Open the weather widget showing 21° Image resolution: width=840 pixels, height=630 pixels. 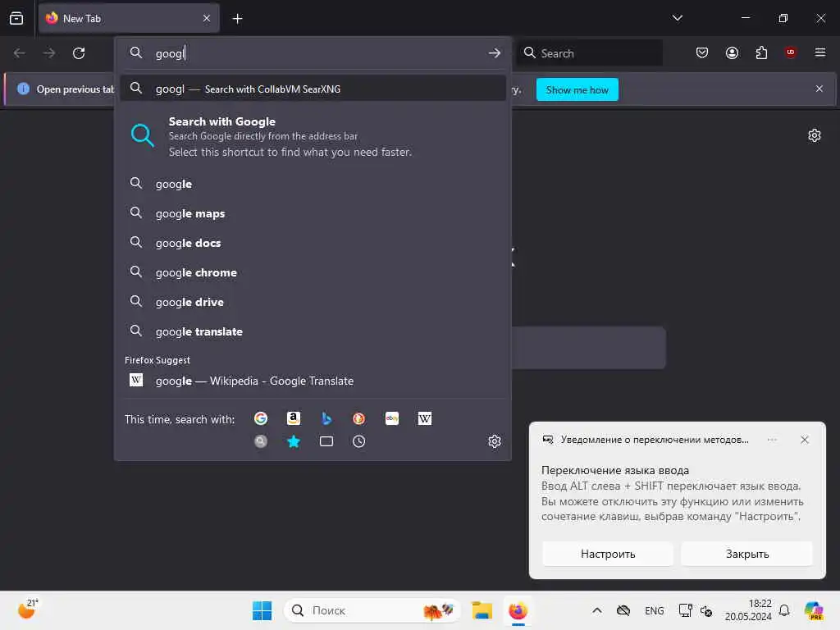(x=27, y=609)
